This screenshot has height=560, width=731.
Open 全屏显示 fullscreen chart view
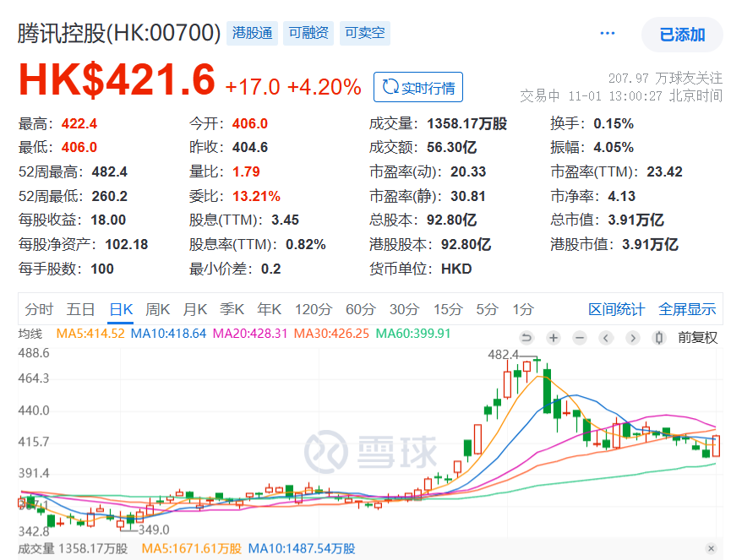point(687,309)
